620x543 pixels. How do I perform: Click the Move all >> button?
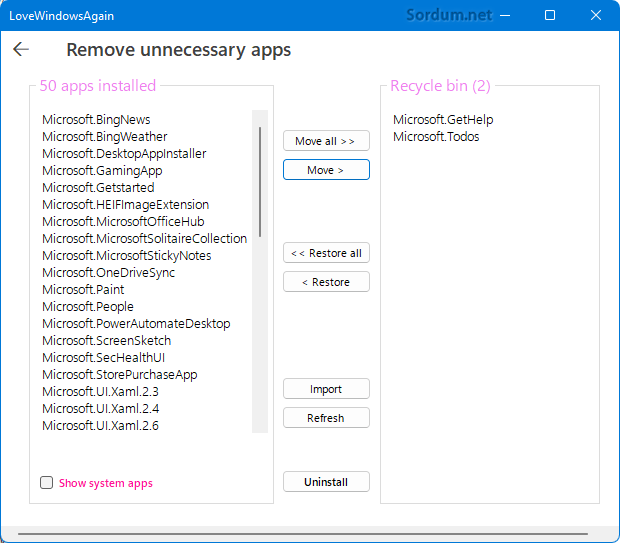click(326, 141)
